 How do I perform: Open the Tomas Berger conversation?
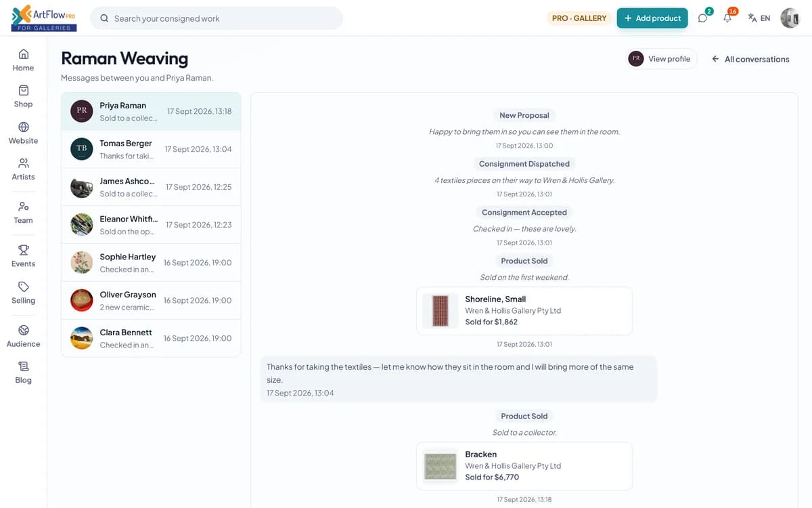(151, 149)
